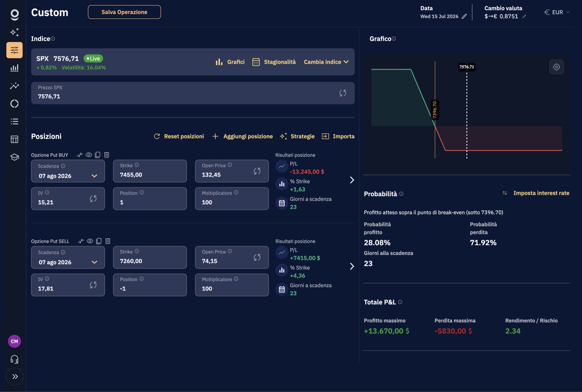
Task: Click the Position -1 field
Action: (x=150, y=285)
